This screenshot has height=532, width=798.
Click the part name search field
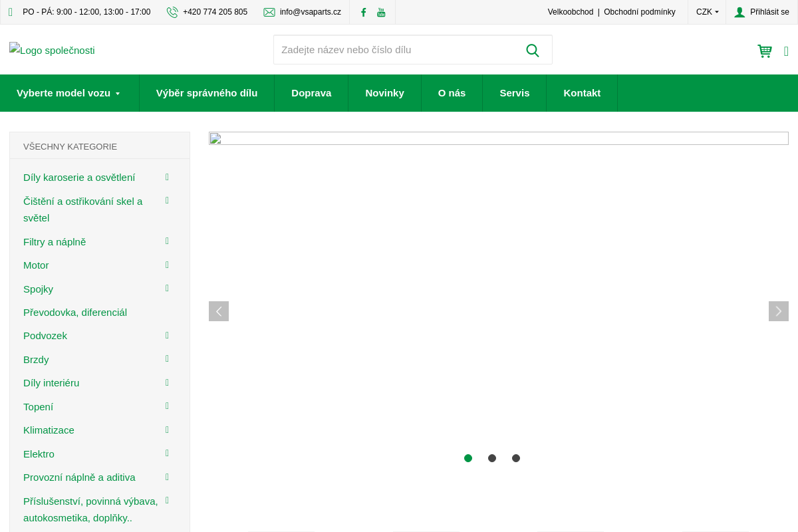tap(396, 50)
